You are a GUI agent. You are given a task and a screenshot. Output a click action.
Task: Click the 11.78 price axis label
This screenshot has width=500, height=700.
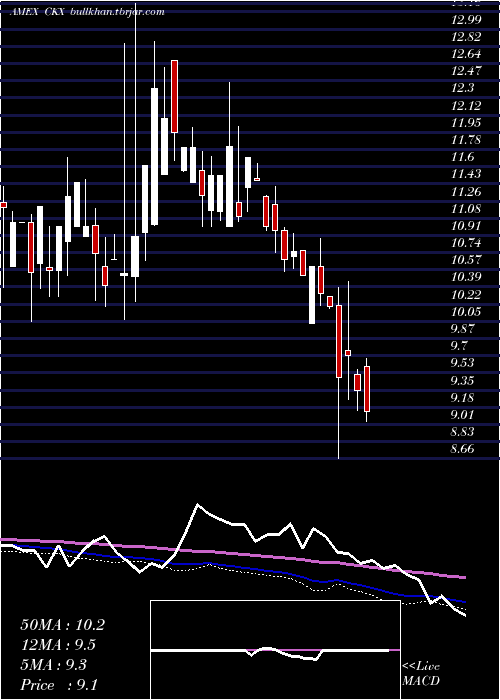click(466, 140)
